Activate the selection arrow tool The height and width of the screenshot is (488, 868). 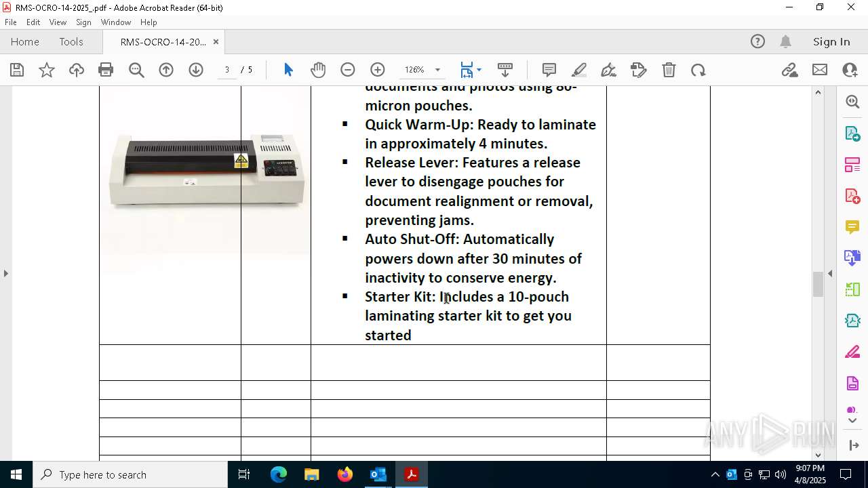coord(288,70)
